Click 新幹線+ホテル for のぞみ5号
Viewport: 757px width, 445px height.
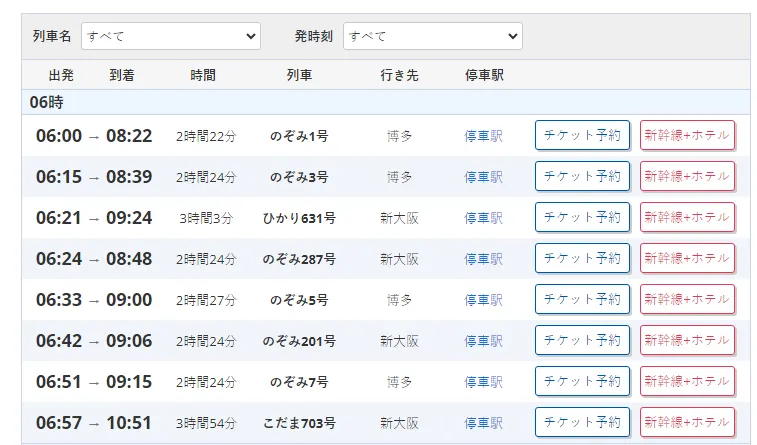[x=687, y=299]
